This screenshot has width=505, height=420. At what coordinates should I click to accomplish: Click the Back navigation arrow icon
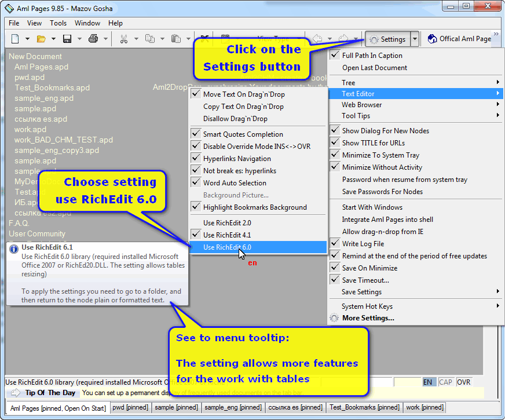pyautogui.click(x=317, y=39)
